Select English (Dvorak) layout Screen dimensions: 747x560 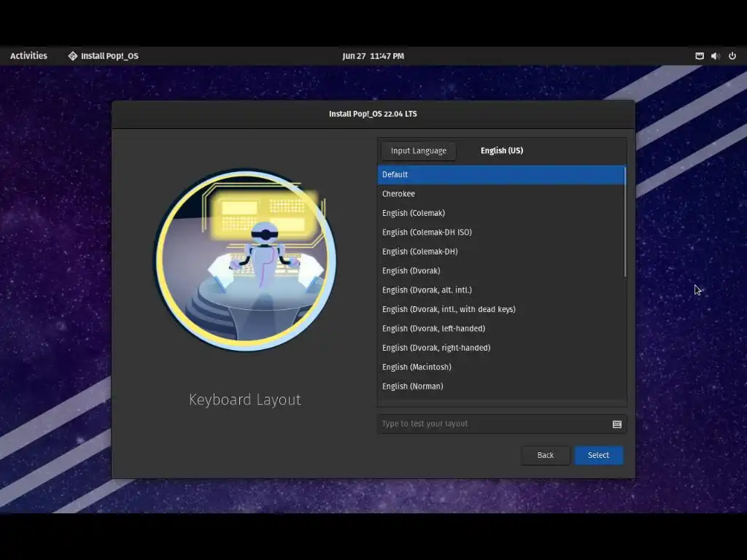coord(501,271)
